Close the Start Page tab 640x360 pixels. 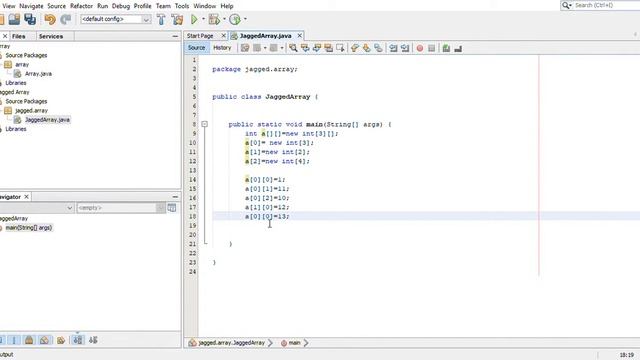click(x=223, y=36)
